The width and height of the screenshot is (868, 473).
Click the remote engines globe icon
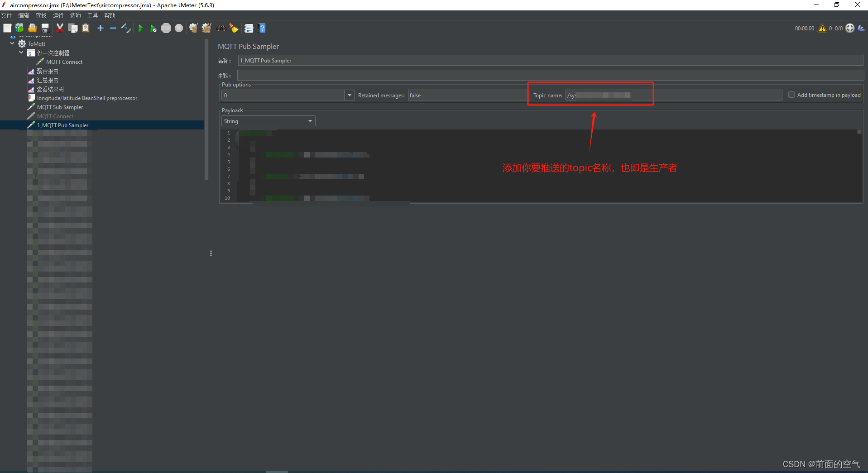(x=850, y=28)
